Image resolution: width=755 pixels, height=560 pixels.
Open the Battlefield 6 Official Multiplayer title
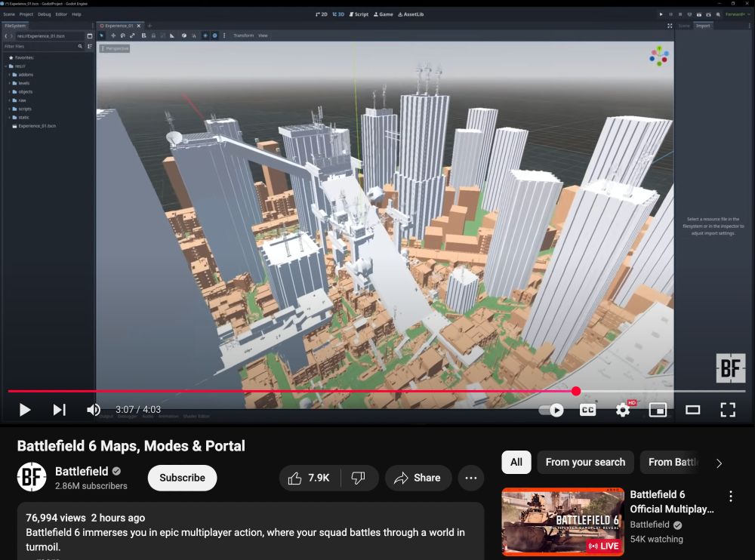click(672, 502)
